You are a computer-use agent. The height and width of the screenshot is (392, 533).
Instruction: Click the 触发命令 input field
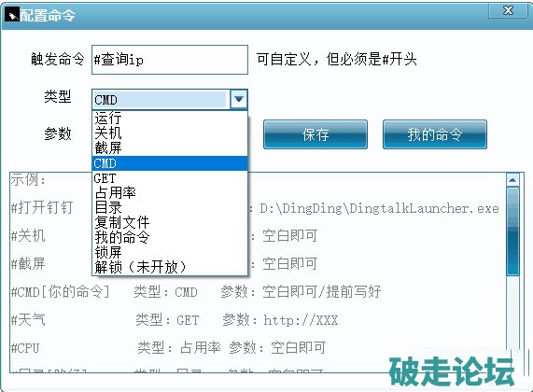pyautogui.click(x=170, y=60)
